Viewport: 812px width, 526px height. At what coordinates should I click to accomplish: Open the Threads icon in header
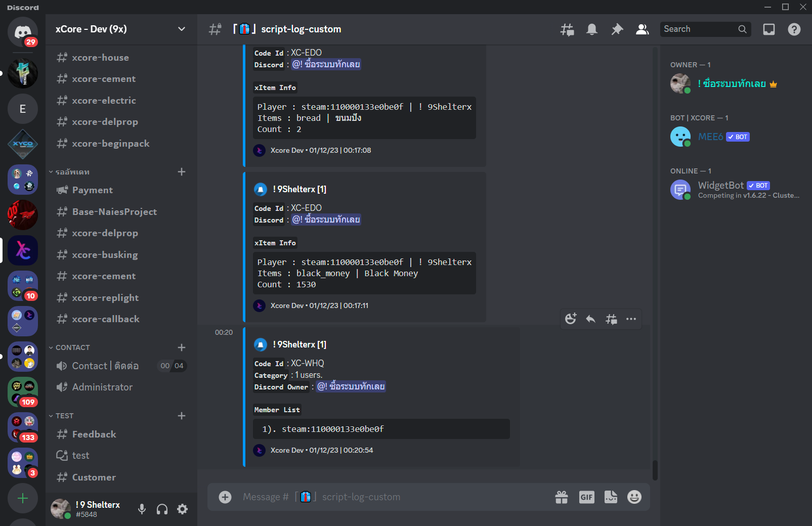(x=567, y=29)
